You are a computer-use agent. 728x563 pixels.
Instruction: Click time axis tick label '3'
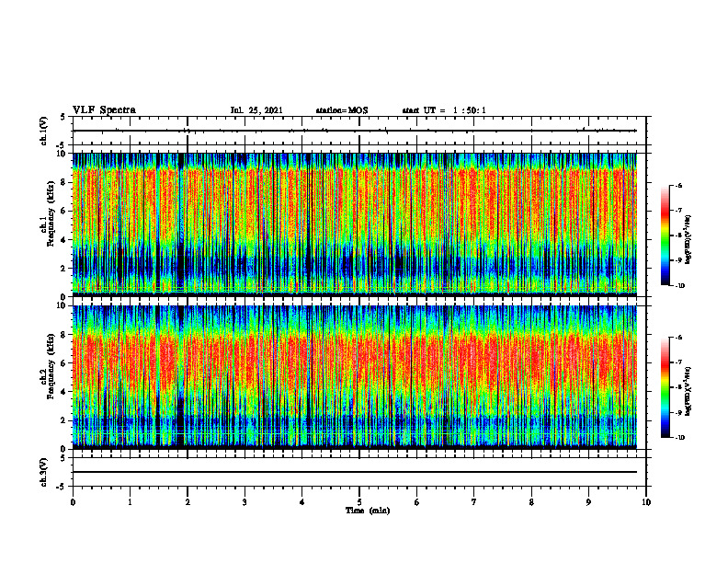pyautogui.click(x=245, y=502)
